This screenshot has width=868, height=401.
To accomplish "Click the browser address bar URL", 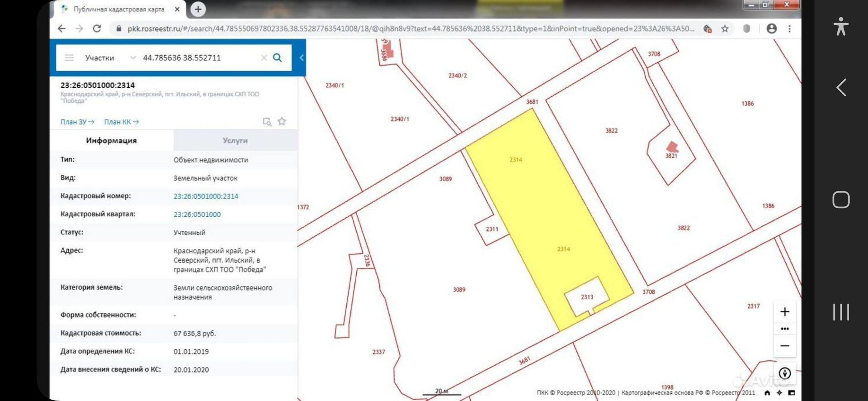I will point(410,29).
